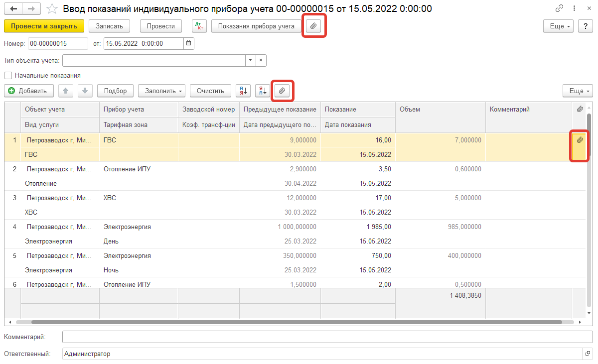Enable the Начальные показания checkbox
Screen dimensions: 598x364
pyautogui.click(x=8, y=76)
